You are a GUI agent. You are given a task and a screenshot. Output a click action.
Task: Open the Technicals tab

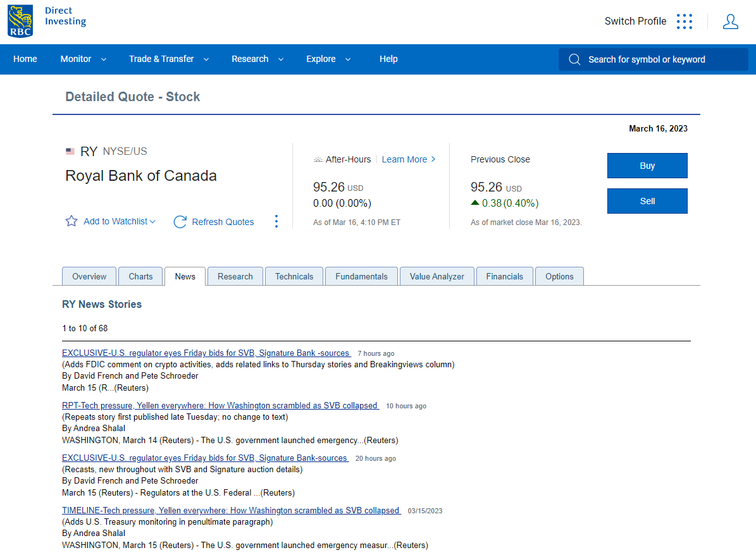(x=294, y=276)
